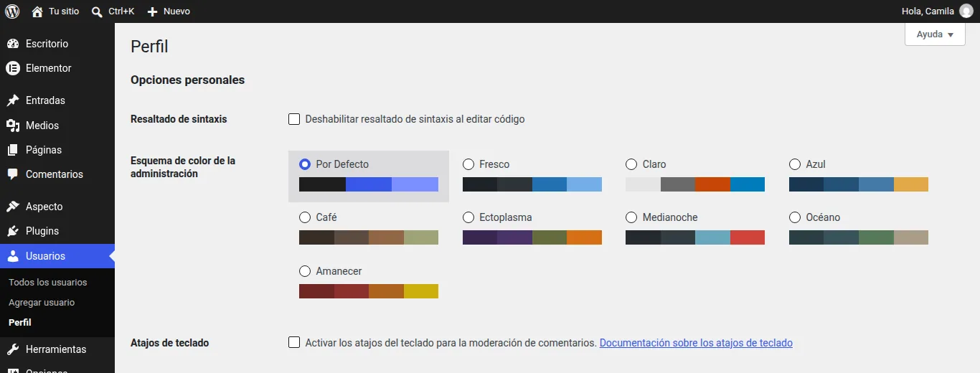980x373 pixels.
Task: Click the Océano palette preview
Action: point(859,237)
